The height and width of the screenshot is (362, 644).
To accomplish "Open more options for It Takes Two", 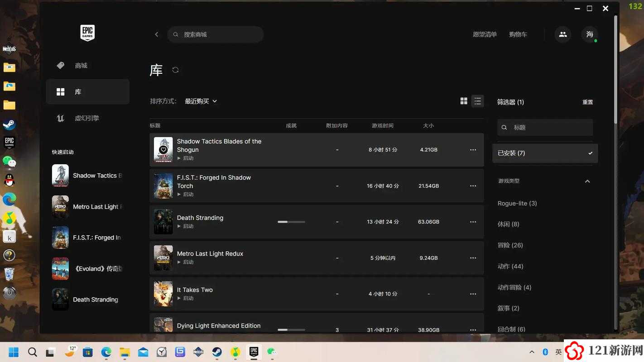I will point(473,294).
